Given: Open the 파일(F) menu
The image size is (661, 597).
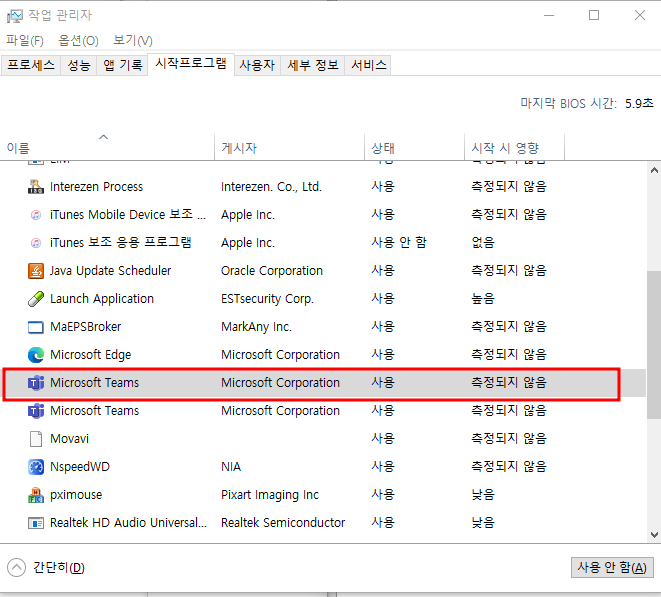Looking at the screenshot, I should pyautogui.click(x=25, y=40).
